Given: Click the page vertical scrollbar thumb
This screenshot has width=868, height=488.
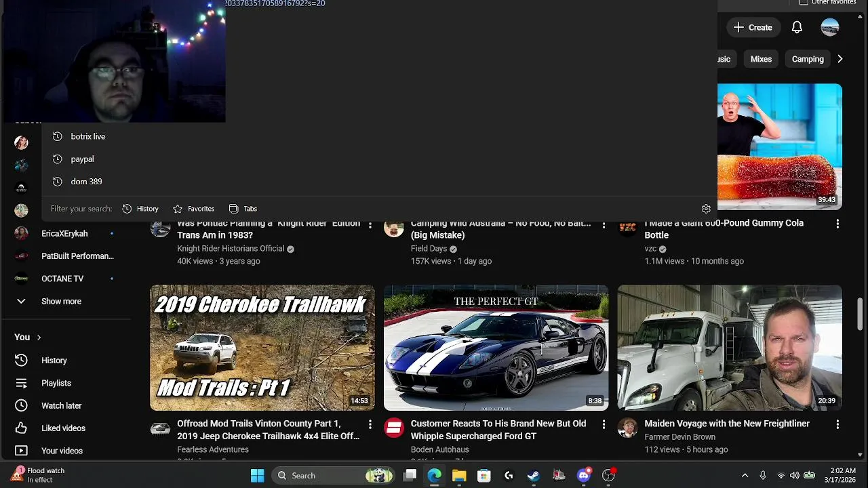Looking at the screenshot, I should pos(861,313).
